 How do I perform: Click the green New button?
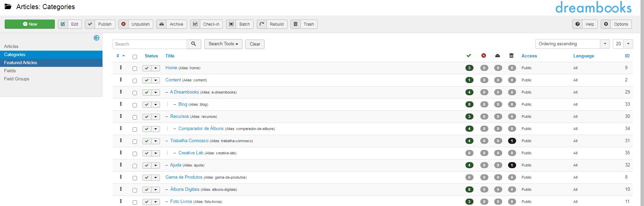[30, 24]
